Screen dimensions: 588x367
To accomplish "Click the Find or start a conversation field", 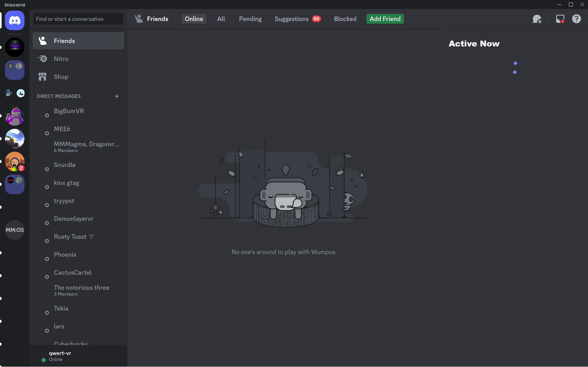I will click(78, 19).
